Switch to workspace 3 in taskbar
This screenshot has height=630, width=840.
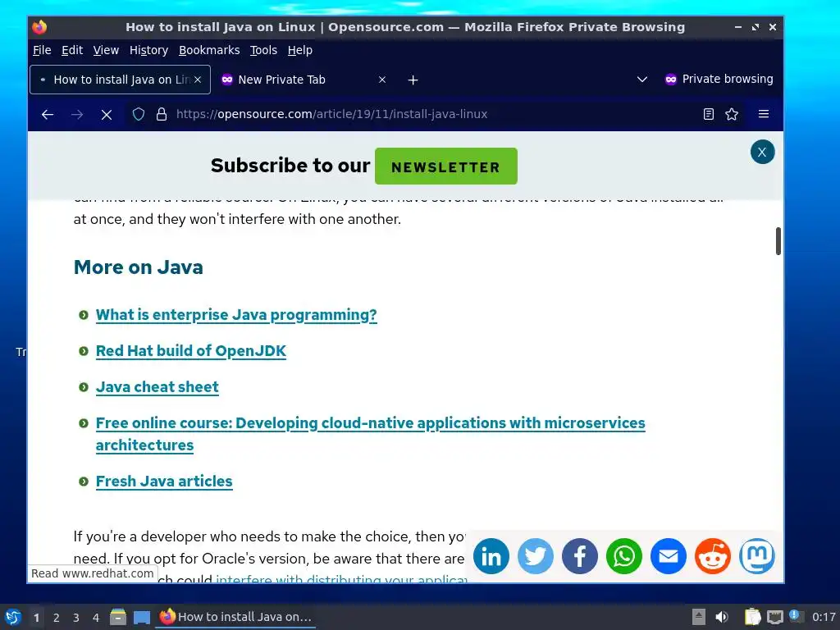point(76,618)
